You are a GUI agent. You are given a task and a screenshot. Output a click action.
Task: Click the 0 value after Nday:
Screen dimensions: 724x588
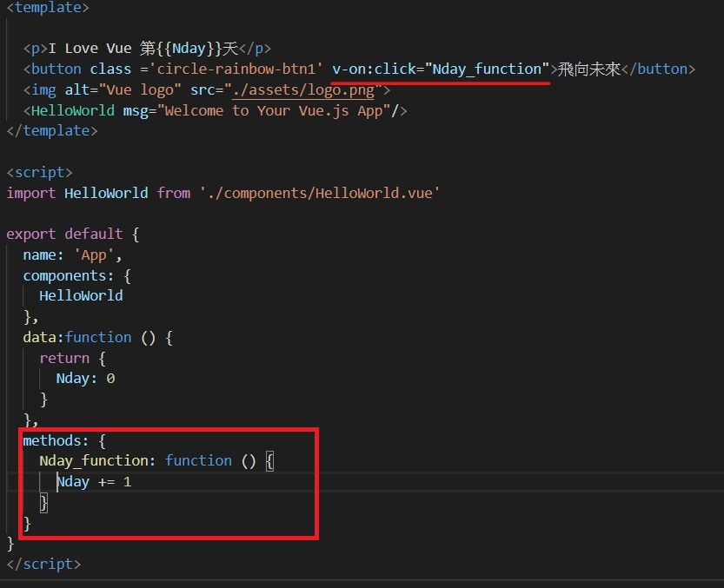[x=110, y=379]
